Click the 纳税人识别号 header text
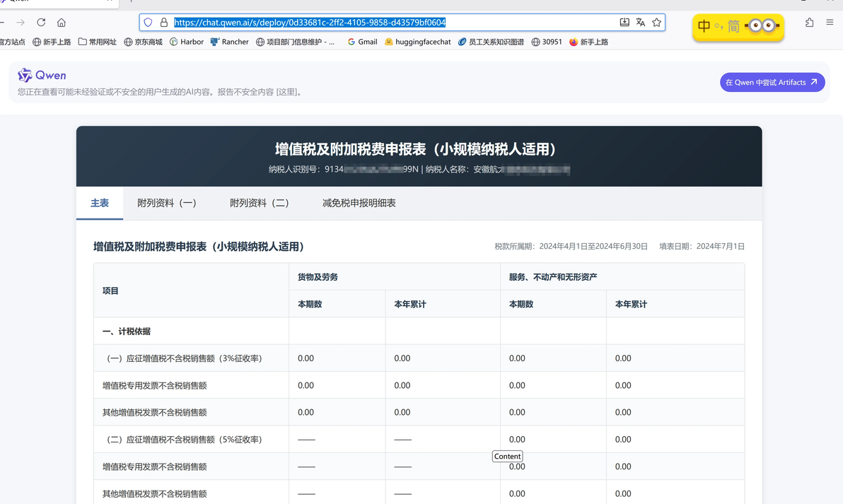 pos(344,169)
